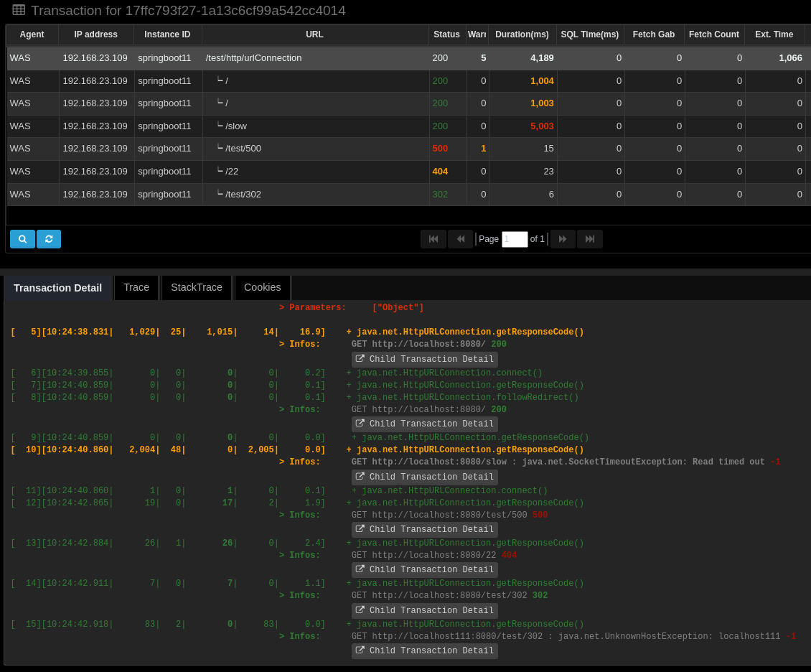
Task: Switch to the StackTrace tab
Action: click(x=197, y=288)
